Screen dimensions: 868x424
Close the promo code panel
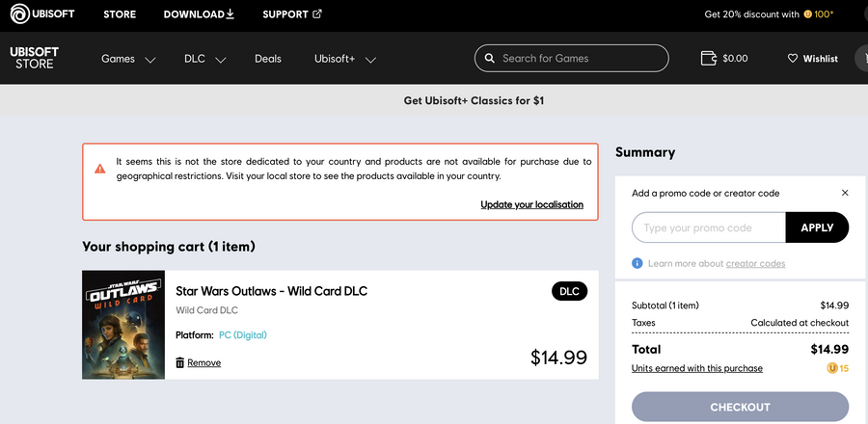tap(845, 193)
